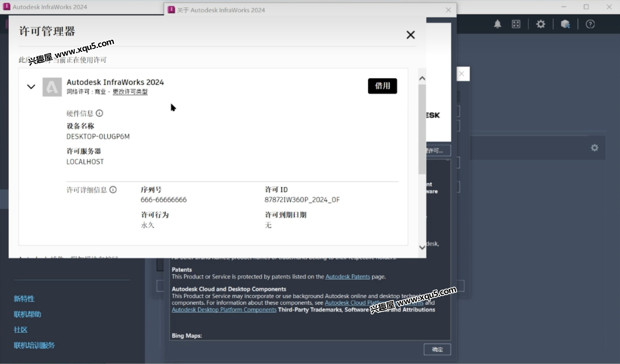Click the gear icon in right panel
Viewport: 620px width, 364px height.
point(595,148)
